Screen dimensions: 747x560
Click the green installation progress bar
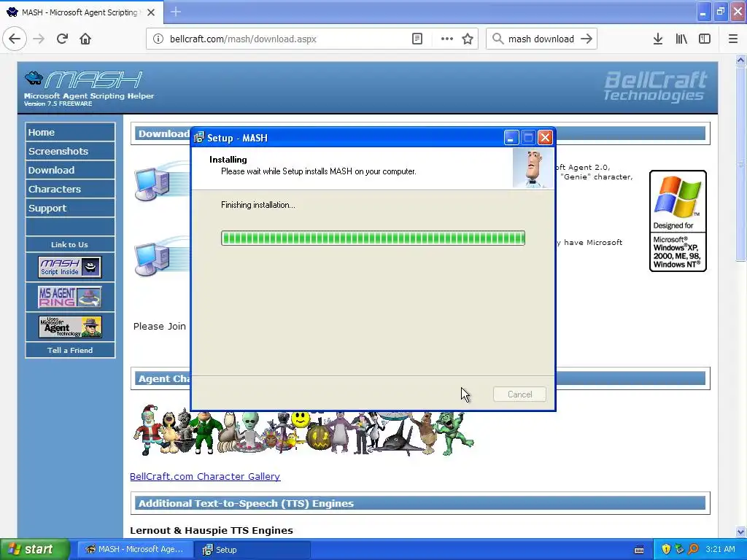click(373, 238)
